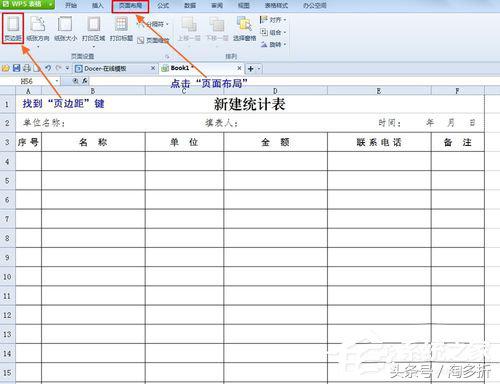Switch to the 页面布局 ribbon tab

tap(130, 6)
